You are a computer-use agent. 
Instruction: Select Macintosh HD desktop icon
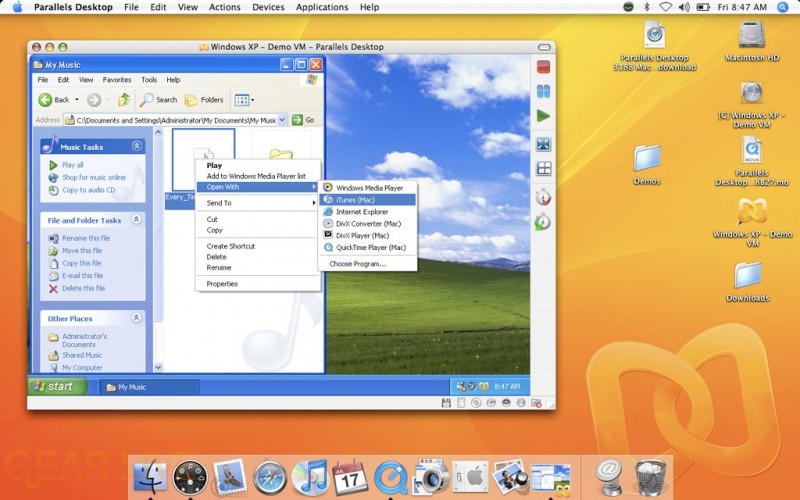[x=752, y=41]
